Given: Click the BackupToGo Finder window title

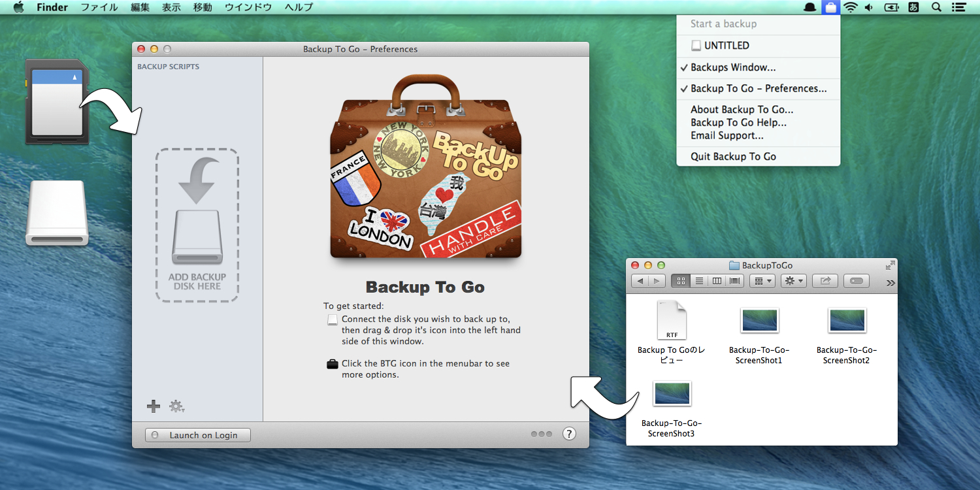Looking at the screenshot, I should pos(767,265).
